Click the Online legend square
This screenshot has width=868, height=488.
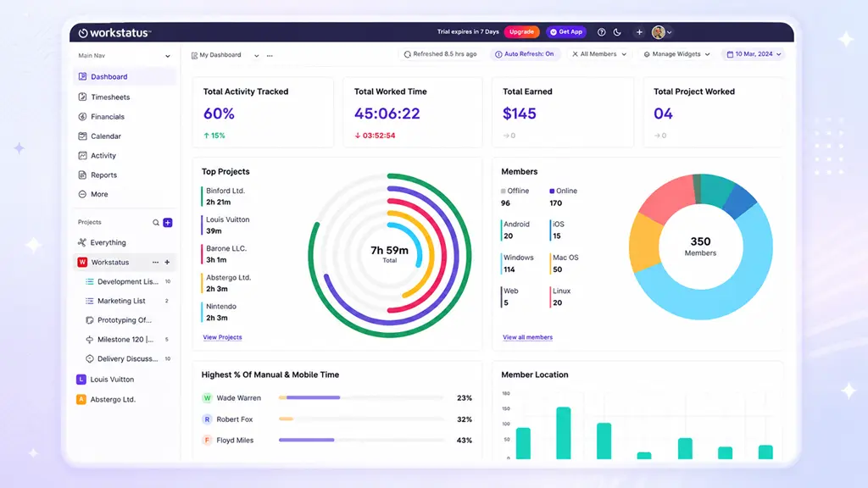pos(552,191)
